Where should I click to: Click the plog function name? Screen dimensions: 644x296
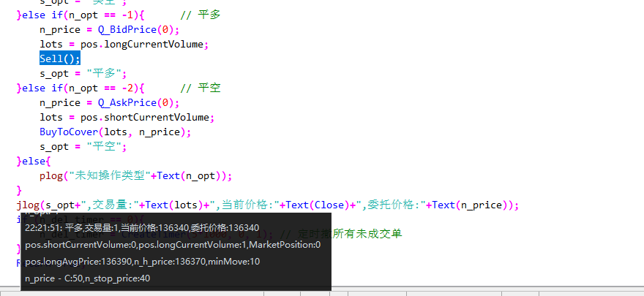pos(51,175)
